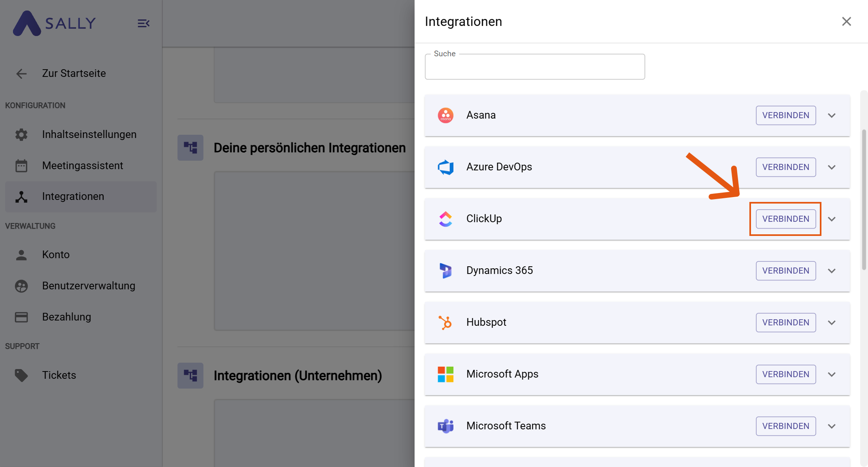Collapse the sidebar with the menu toggle icon
The image size is (868, 467).
[x=143, y=23]
